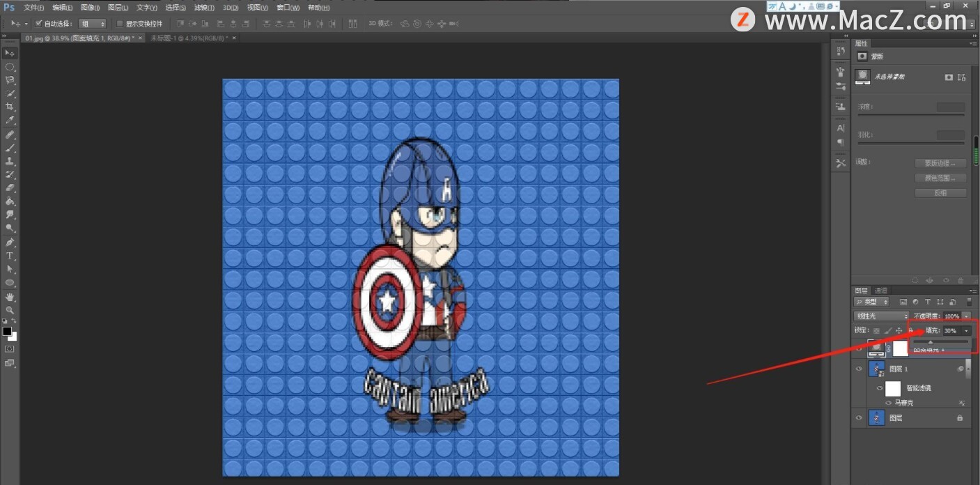
Task: Toggle the pixel layer filter icon
Action: click(903, 302)
